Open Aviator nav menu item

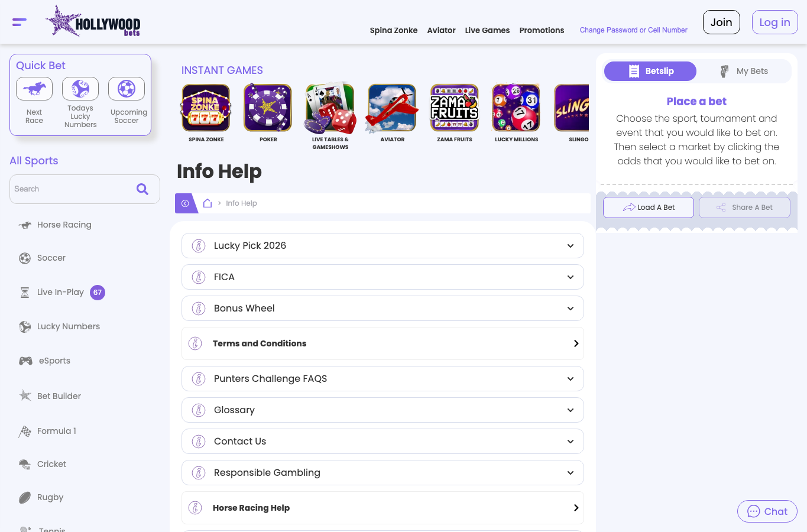point(441,30)
